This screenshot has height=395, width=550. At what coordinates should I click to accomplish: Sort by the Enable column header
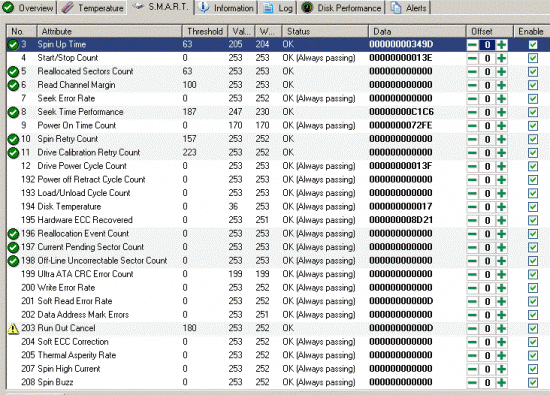[x=531, y=32]
